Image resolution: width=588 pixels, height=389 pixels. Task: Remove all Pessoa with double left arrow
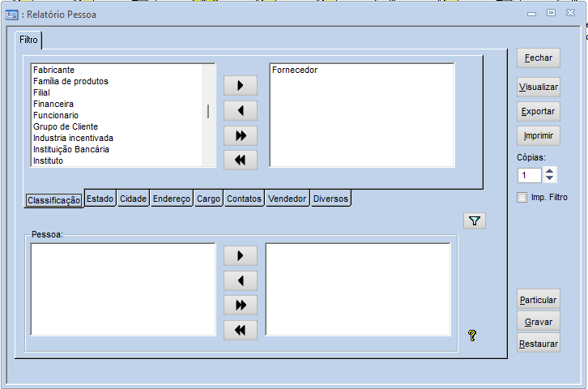coord(240,330)
